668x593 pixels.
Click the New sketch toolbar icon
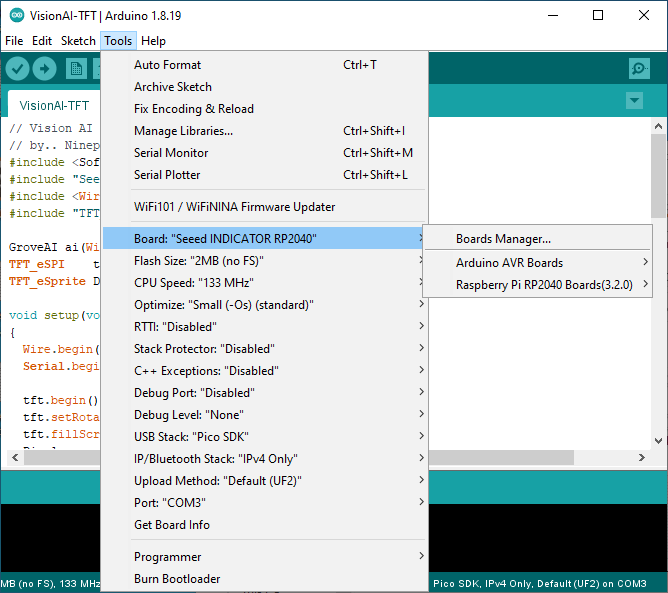(x=76, y=69)
